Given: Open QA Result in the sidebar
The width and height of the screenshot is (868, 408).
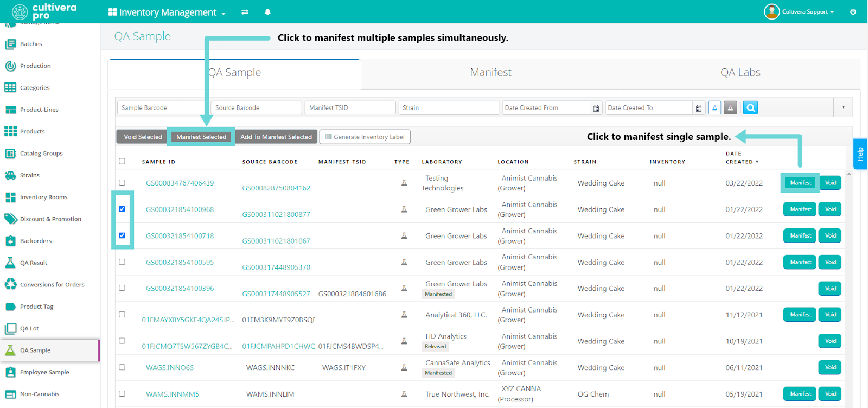Looking at the screenshot, I should (34, 263).
